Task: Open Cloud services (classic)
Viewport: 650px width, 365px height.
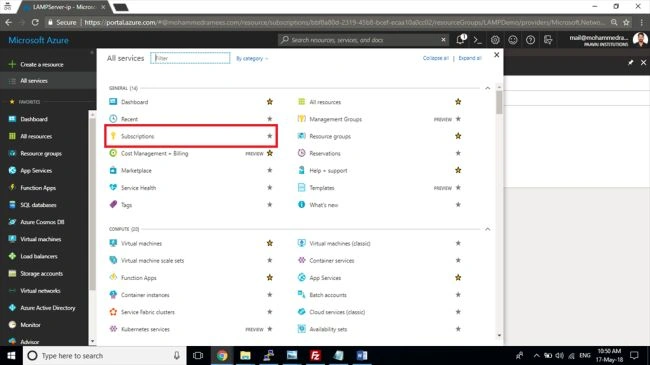Action: 337,312
